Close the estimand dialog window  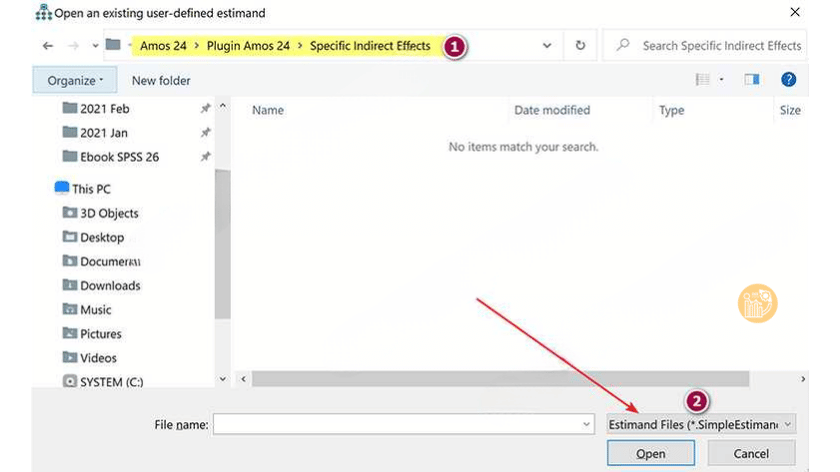coord(795,12)
